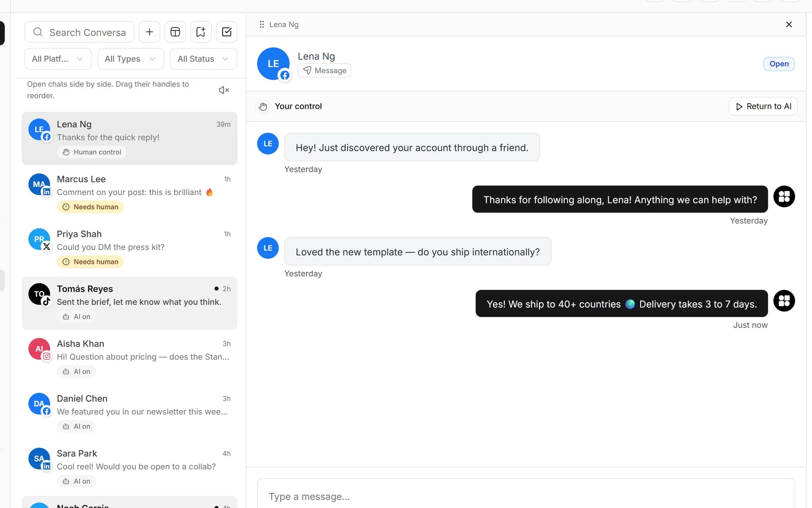Open Tomás Reyes conversation
812x508 pixels.
click(x=130, y=303)
